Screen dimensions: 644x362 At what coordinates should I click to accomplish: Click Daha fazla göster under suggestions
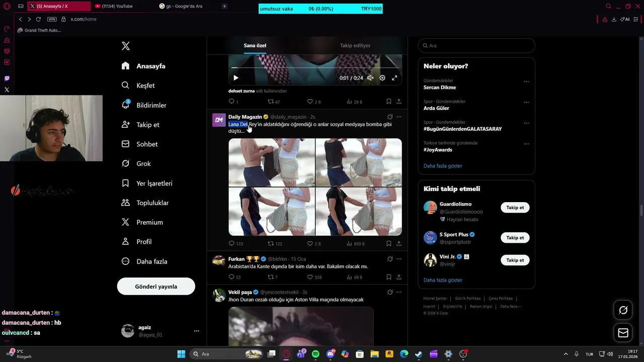click(443, 280)
